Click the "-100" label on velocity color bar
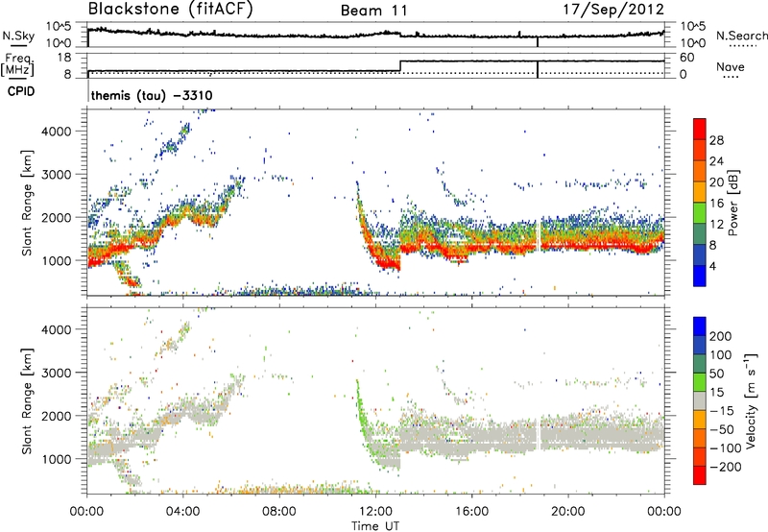The width and height of the screenshot is (768, 532). pyautogui.click(x=725, y=448)
